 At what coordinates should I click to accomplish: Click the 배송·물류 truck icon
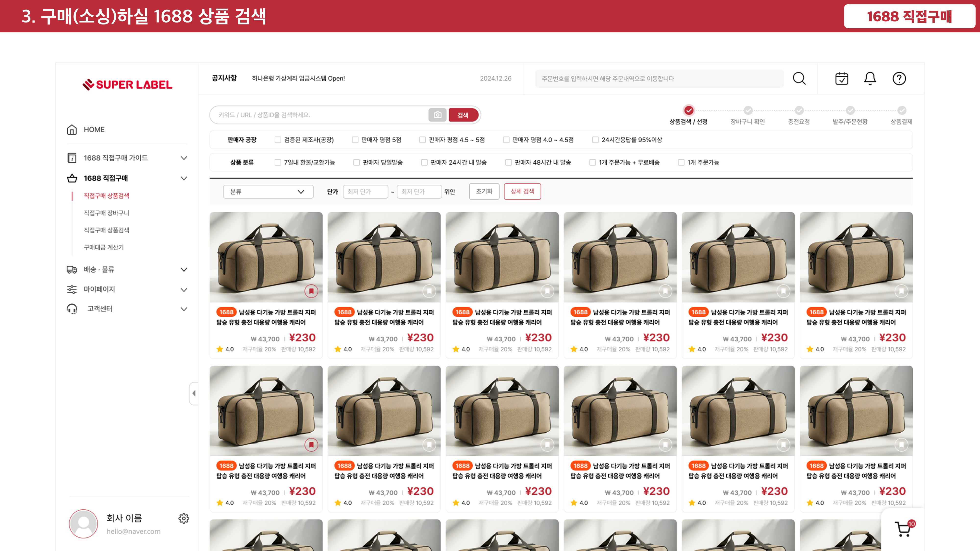point(72,270)
